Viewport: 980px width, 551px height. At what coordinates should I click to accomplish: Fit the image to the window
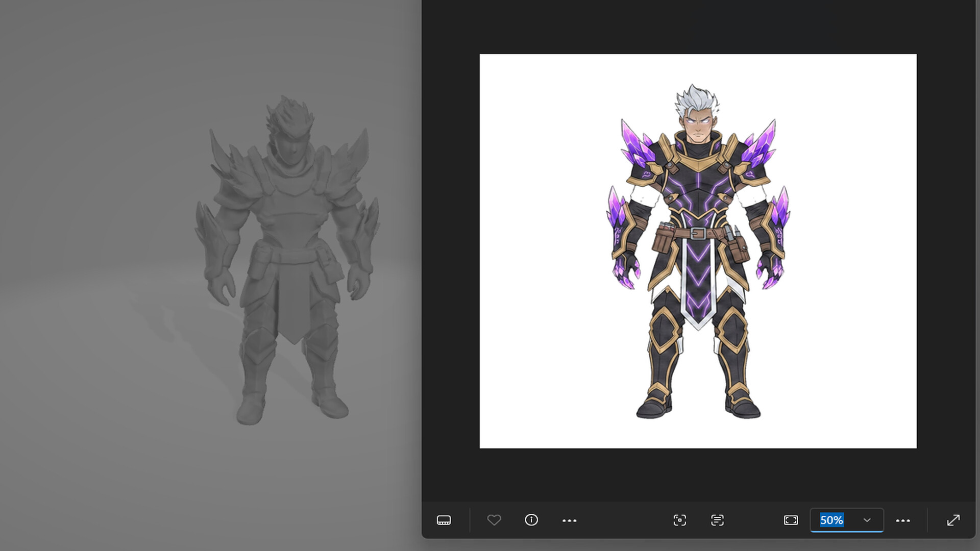(x=791, y=520)
